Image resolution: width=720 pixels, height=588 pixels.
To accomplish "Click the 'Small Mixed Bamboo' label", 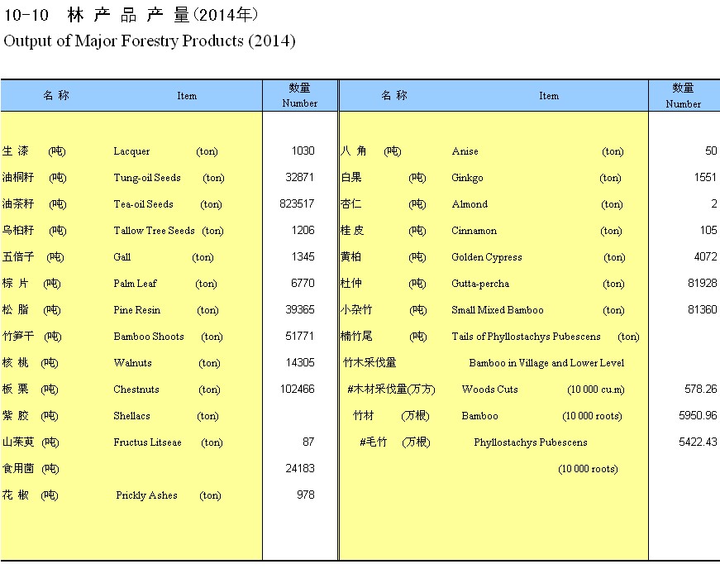I will 498,310.
